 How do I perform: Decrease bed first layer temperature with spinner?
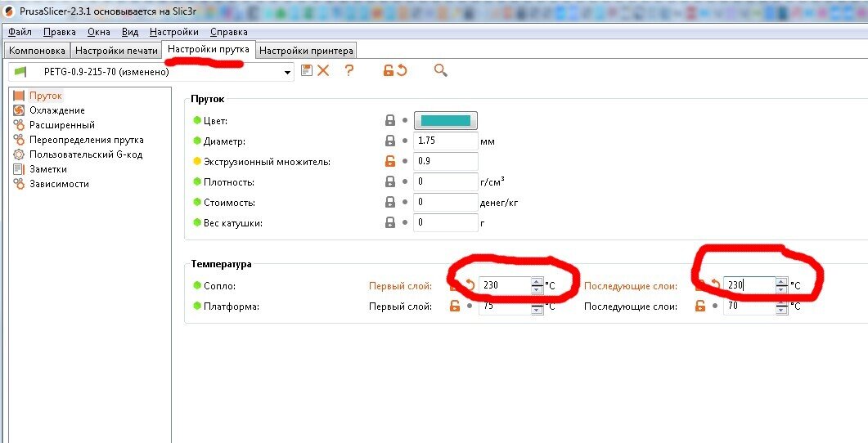tap(537, 311)
